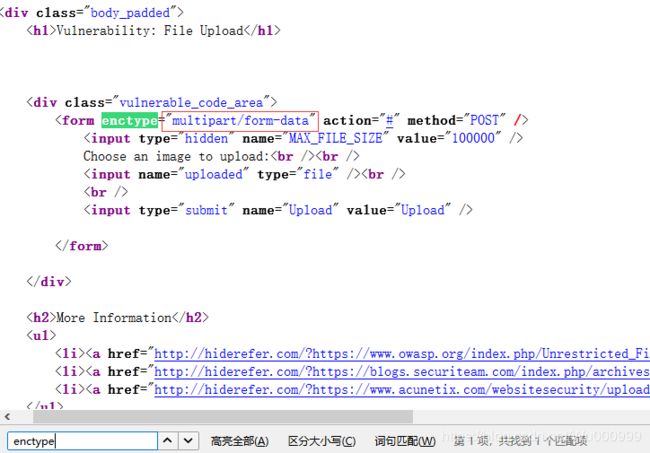Toggle 高亮全部(A) highlight all option

coord(240,441)
